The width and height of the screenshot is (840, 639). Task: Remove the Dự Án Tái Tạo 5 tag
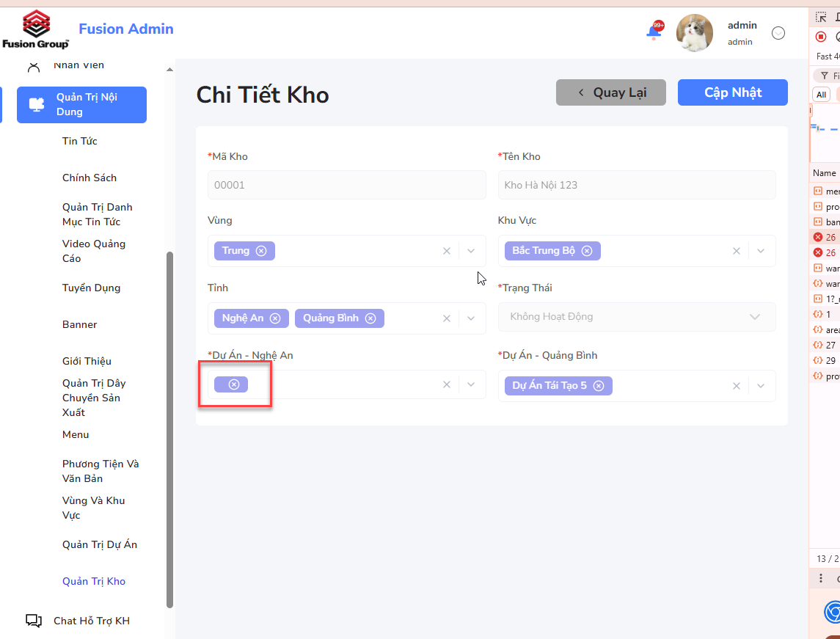pos(599,386)
